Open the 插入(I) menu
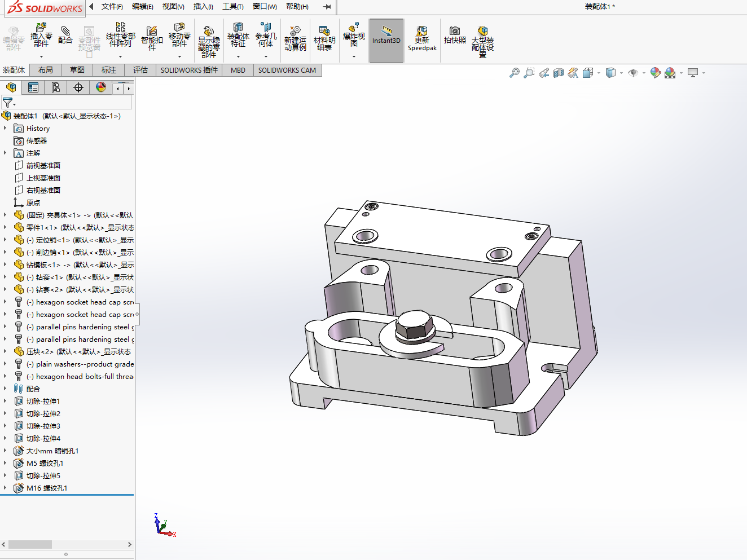Screen dimensions: 747x560 [203, 6]
